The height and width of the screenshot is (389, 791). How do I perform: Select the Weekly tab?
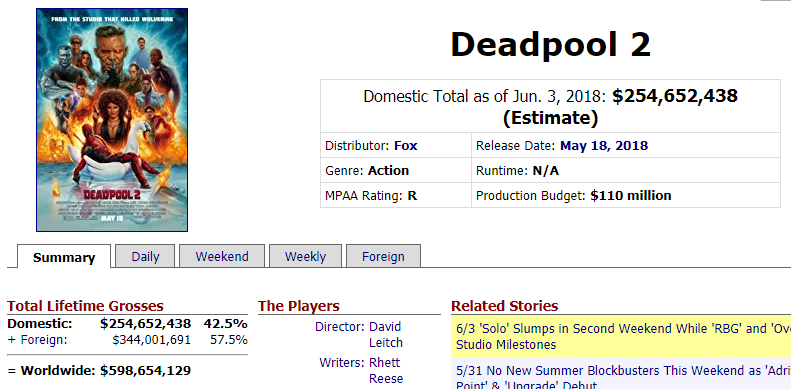pos(305,256)
